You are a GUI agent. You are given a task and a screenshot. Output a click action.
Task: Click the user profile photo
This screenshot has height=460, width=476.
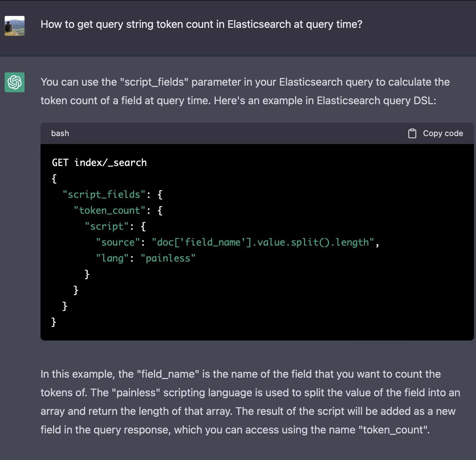pos(15,26)
